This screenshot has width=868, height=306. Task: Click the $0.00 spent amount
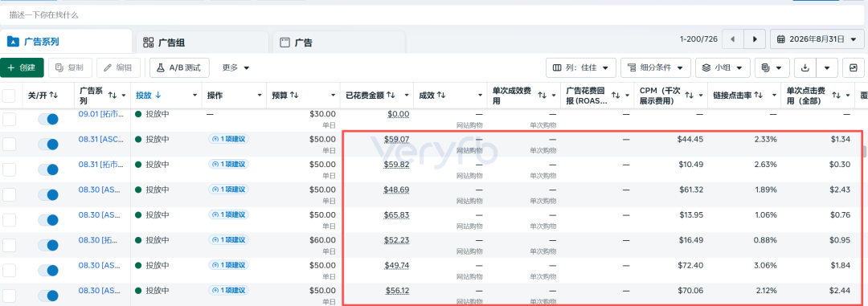tap(399, 114)
